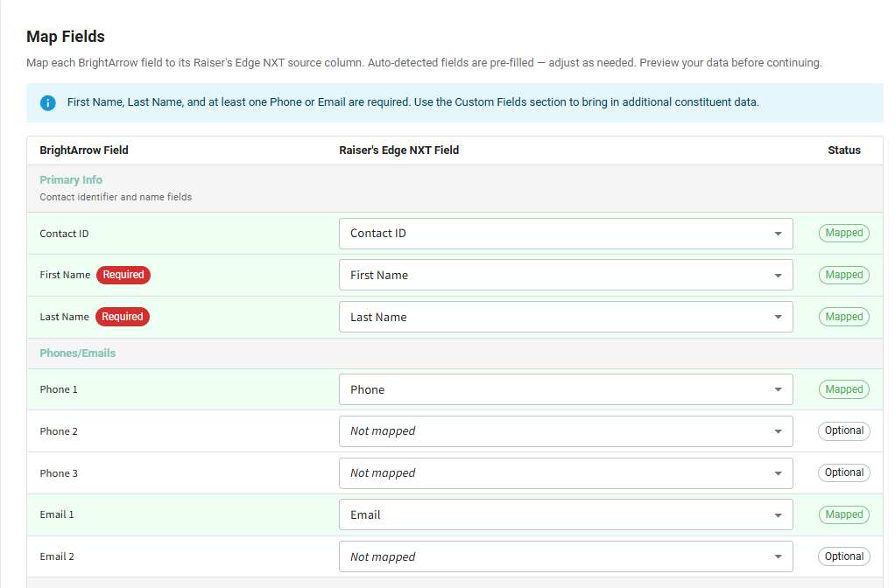The image size is (895, 588).
Task: Click the blue info icon in the banner
Action: click(x=48, y=102)
